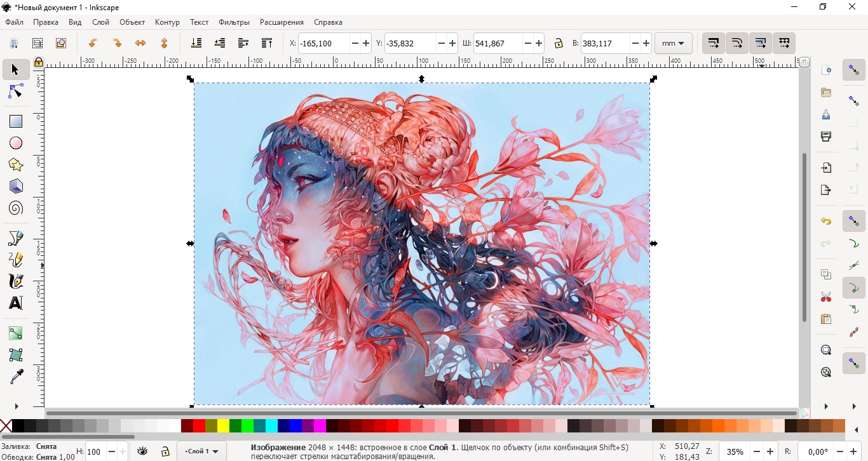Select the Text tool
The height and width of the screenshot is (461, 868).
[15, 303]
